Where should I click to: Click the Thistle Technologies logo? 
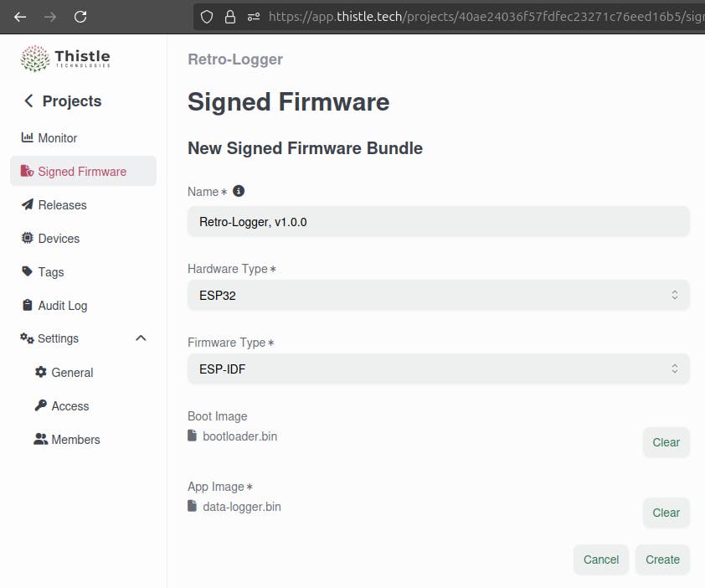click(x=65, y=59)
